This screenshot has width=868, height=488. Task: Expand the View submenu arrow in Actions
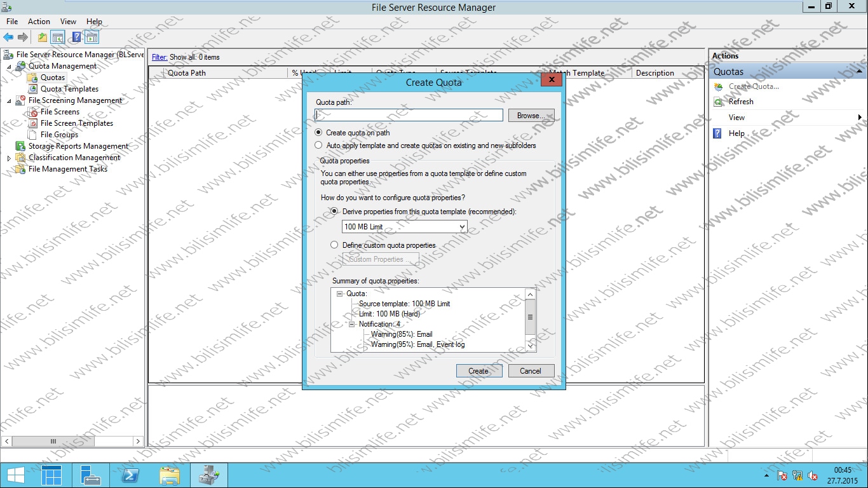coord(860,118)
